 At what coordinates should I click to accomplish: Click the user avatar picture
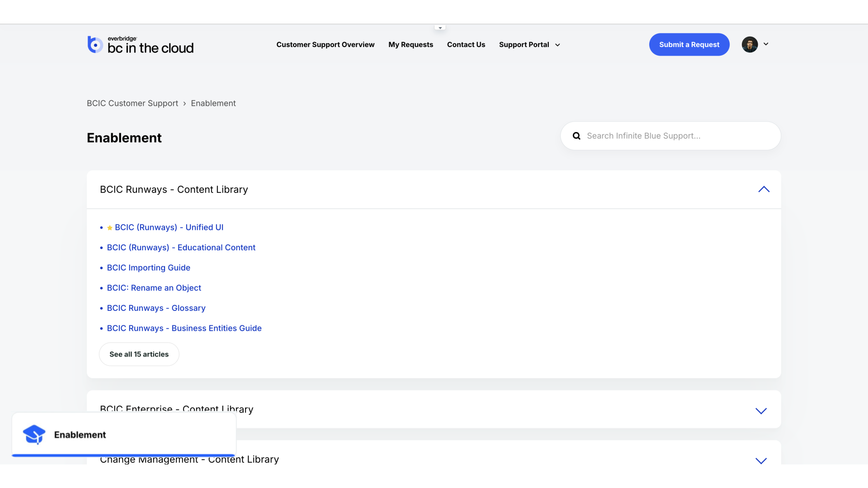[750, 44]
